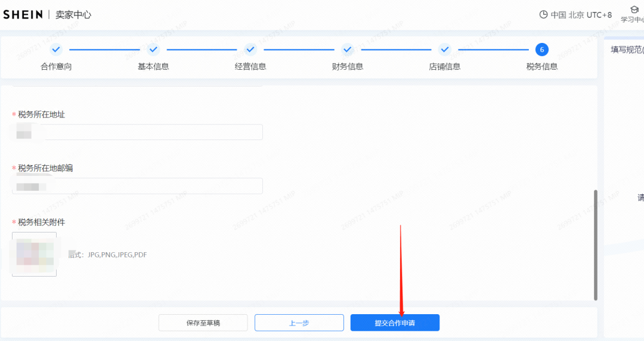
Task: Click the vertical scrollbar of the form
Action: pyautogui.click(x=595, y=244)
